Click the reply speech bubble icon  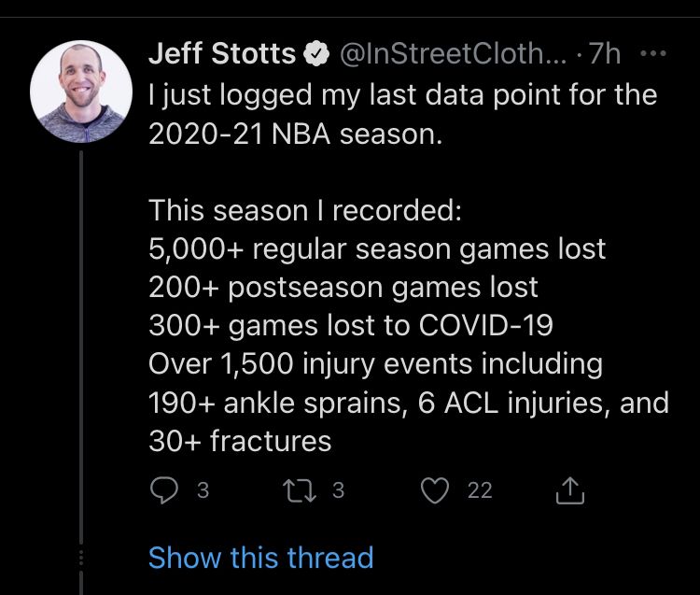click(x=164, y=490)
